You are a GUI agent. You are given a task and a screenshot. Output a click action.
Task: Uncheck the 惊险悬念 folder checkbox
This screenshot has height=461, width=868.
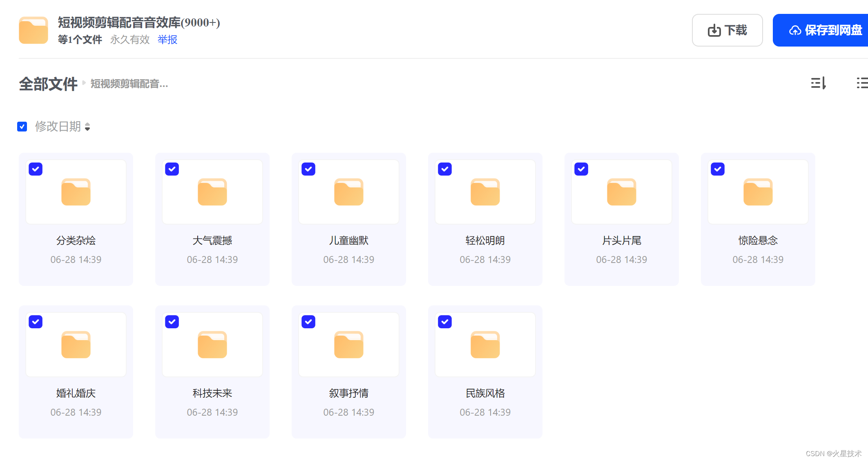tap(718, 169)
